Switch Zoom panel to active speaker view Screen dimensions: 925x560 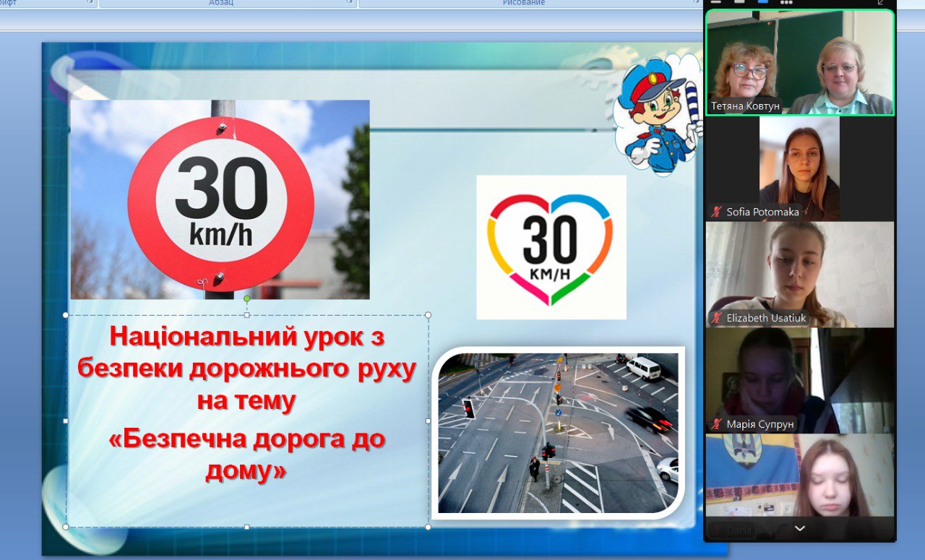point(739,2)
